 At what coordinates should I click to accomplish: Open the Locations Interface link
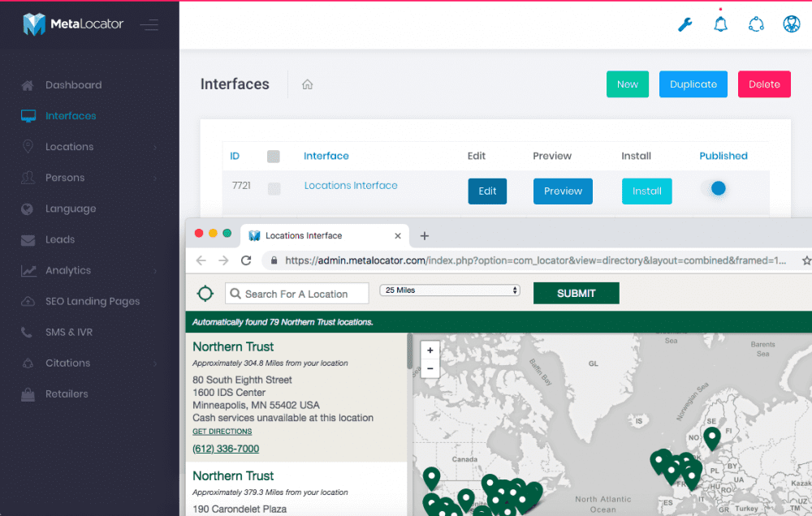tap(351, 185)
